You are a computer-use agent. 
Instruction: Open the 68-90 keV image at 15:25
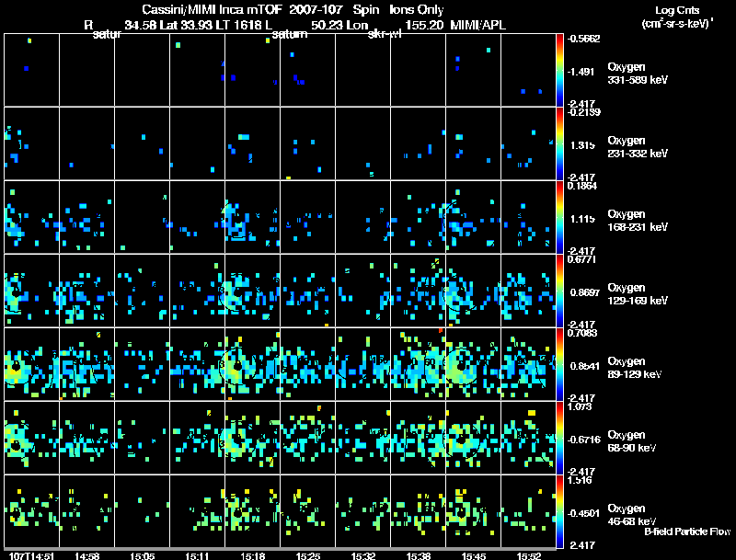point(308,438)
